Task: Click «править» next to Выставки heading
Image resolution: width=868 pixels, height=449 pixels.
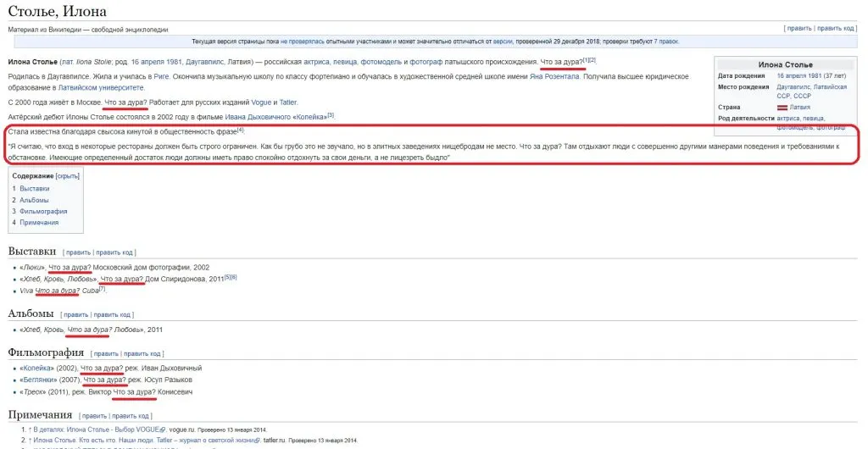Action: [x=78, y=252]
